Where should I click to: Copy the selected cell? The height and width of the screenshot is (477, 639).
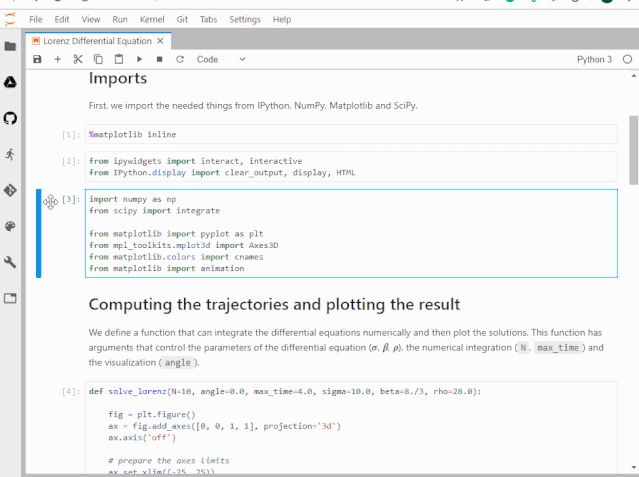[x=98, y=60]
